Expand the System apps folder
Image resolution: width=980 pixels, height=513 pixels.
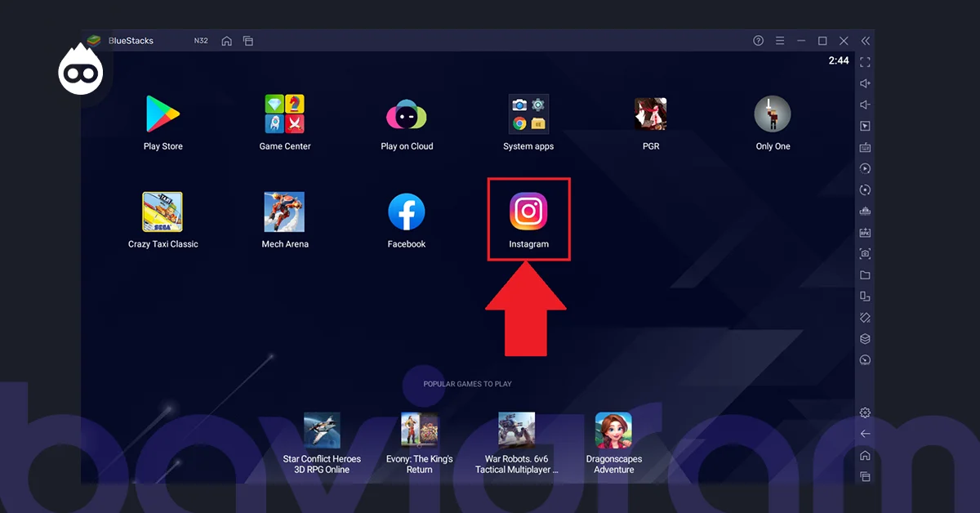[528, 114]
